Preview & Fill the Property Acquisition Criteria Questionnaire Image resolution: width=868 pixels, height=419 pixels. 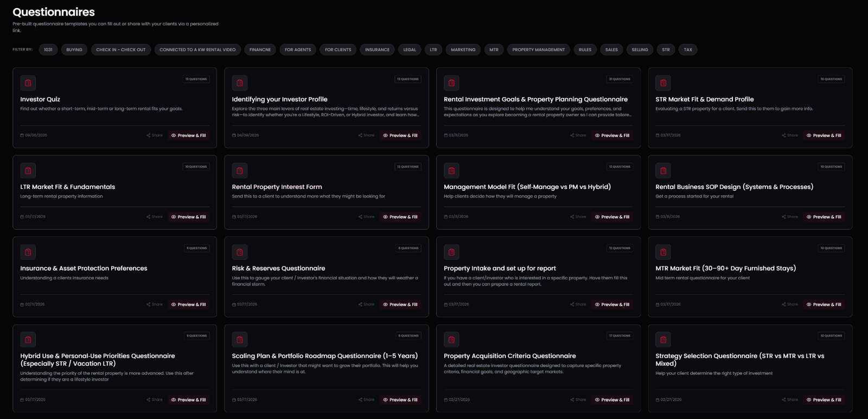[612, 400]
